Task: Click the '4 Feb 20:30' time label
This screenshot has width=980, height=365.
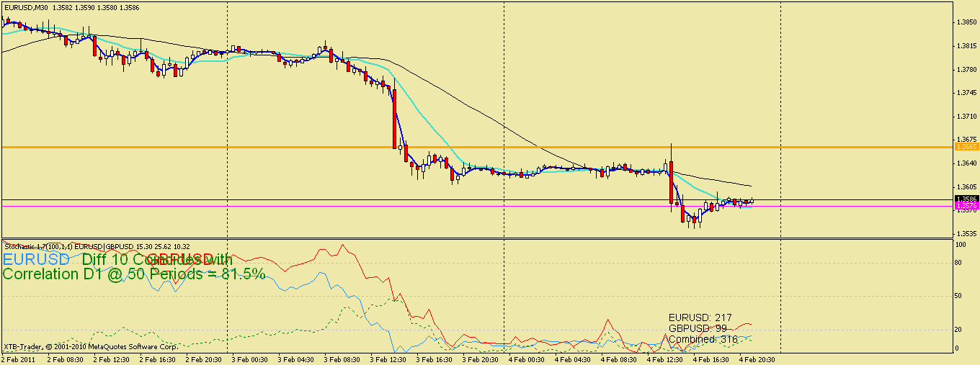Action: [757, 359]
